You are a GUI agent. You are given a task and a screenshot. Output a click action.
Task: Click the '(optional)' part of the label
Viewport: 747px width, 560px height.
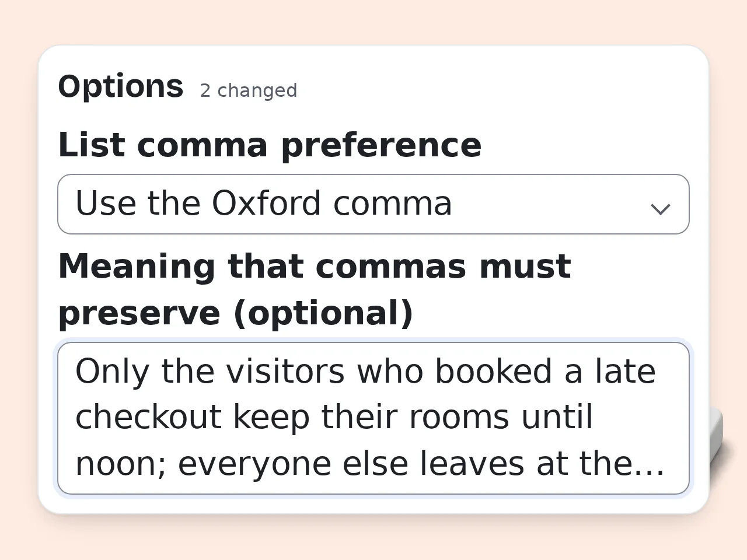click(323, 313)
